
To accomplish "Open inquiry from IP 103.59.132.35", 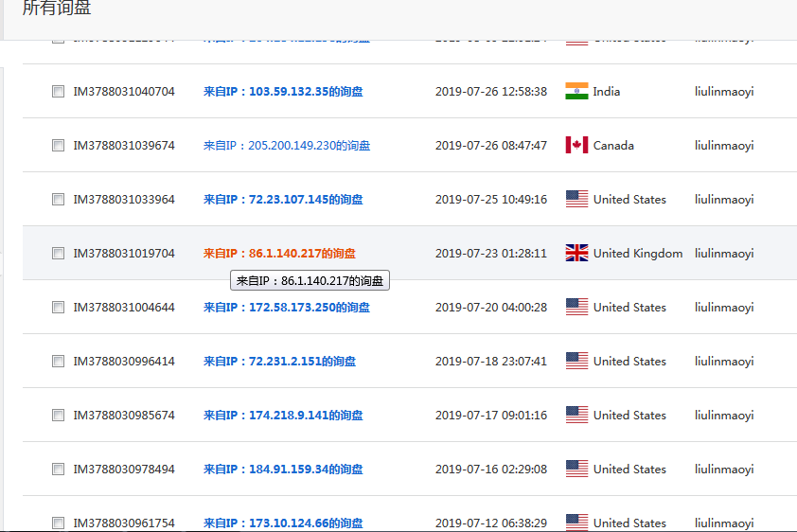I will [283, 92].
